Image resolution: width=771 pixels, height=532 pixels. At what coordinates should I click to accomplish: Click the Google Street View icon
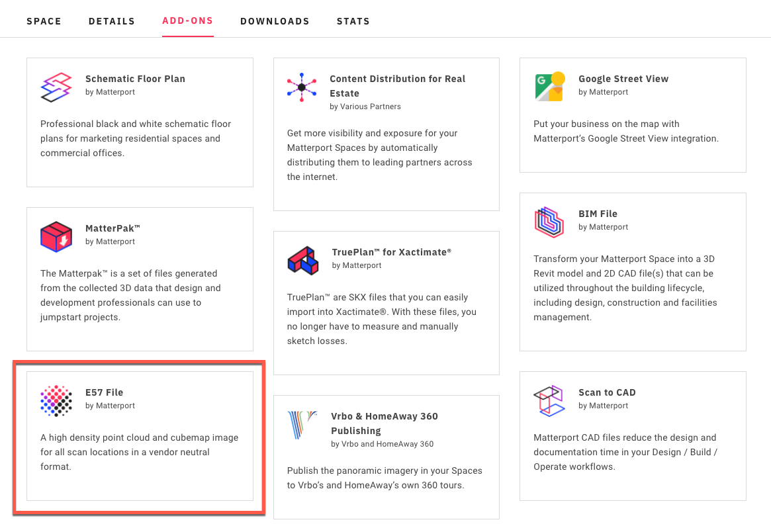click(549, 87)
